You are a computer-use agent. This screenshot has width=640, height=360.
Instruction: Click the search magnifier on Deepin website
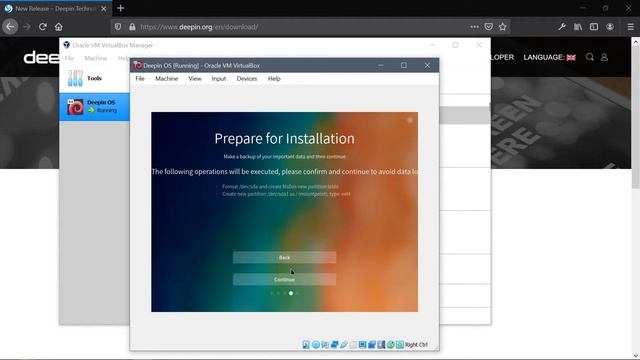click(590, 57)
